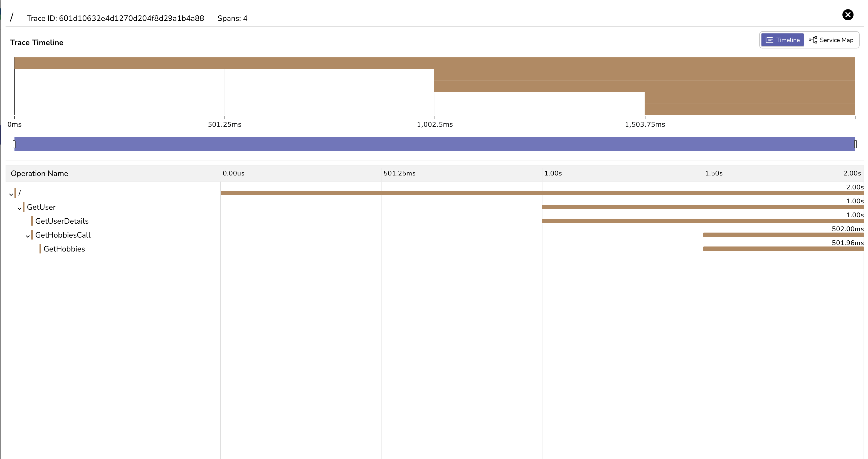868x459 pixels.
Task: Collapse the GetHobbiesCall span
Action: (x=28, y=235)
